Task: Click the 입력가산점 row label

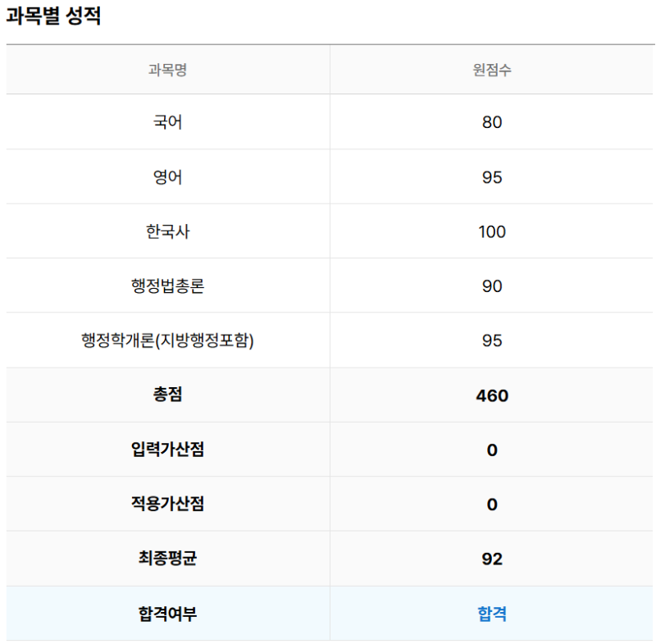Action: click(x=168, y=450)
